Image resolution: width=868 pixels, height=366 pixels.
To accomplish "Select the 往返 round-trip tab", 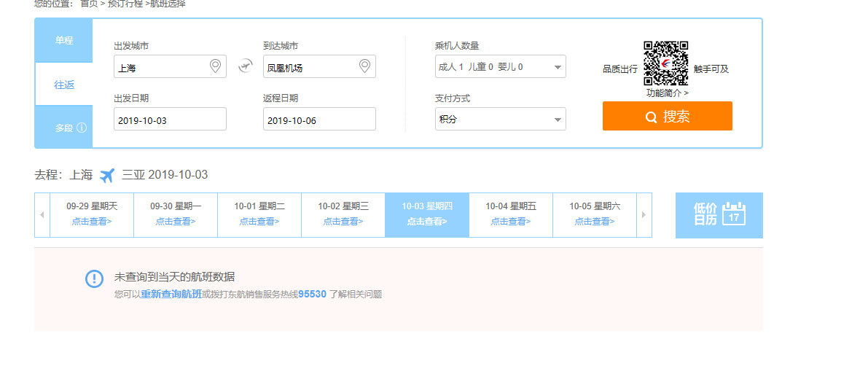I will click(64, 85).
